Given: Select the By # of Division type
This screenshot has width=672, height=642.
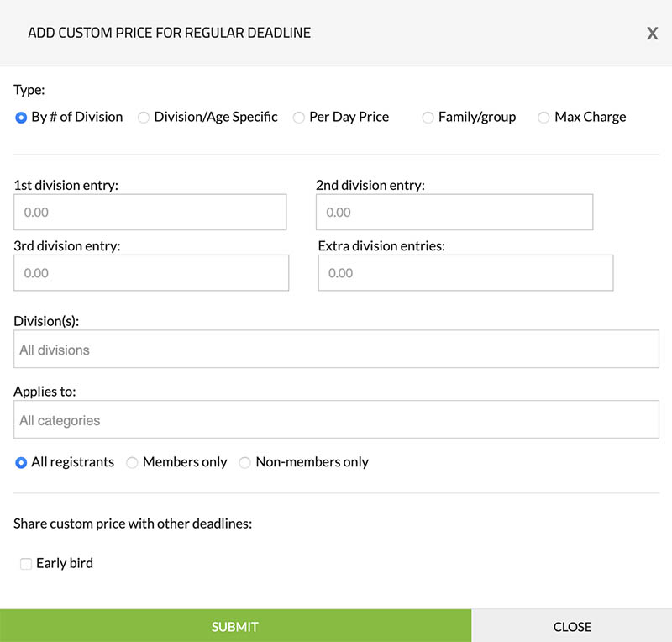Looking at the screenshot, I should pyautogui.click(x=22, y=118).
